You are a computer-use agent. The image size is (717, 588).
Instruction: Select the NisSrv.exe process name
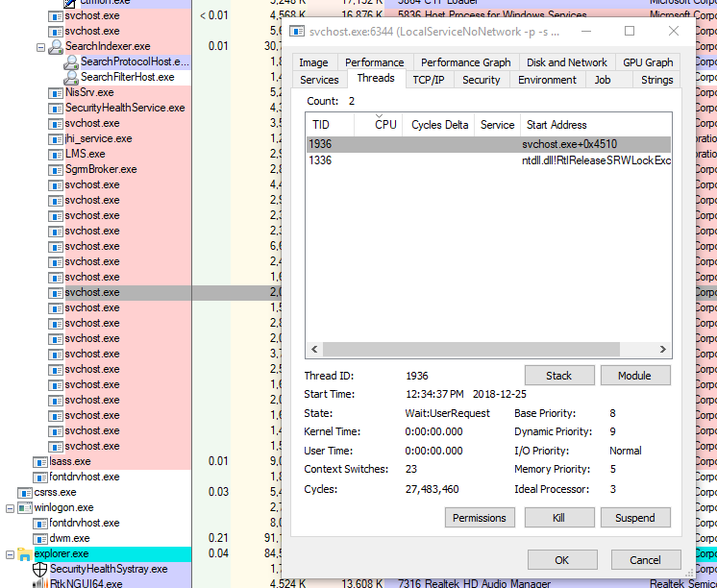click(x=89, y=92)
